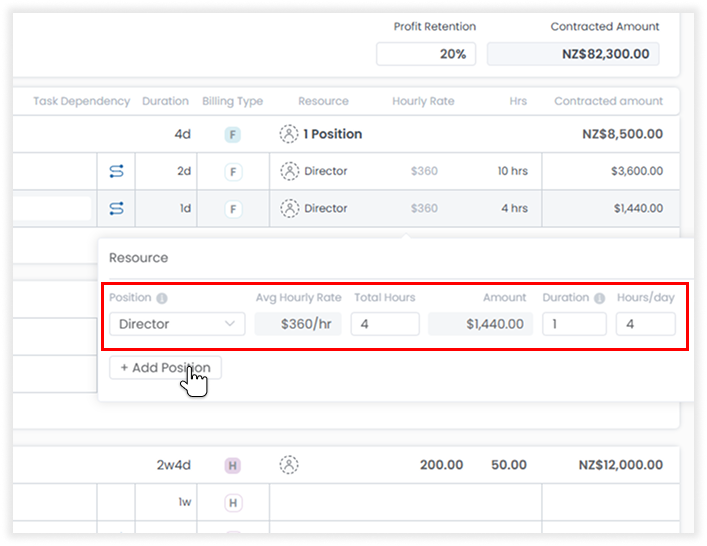Click the Contracted Amount NZ$82,300.00 field
The width and height of the screenshot is (707, 546).
(x=573, y=54)
